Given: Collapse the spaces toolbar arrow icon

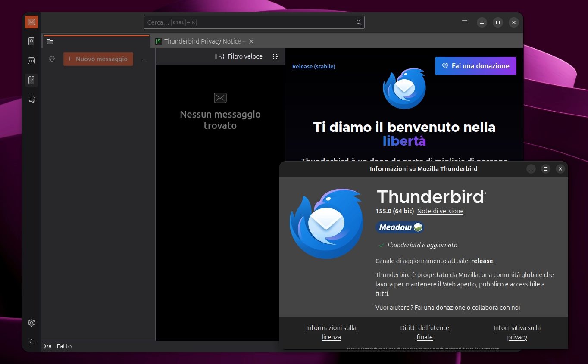Looking at the screenshot, I should click(31, 342).
